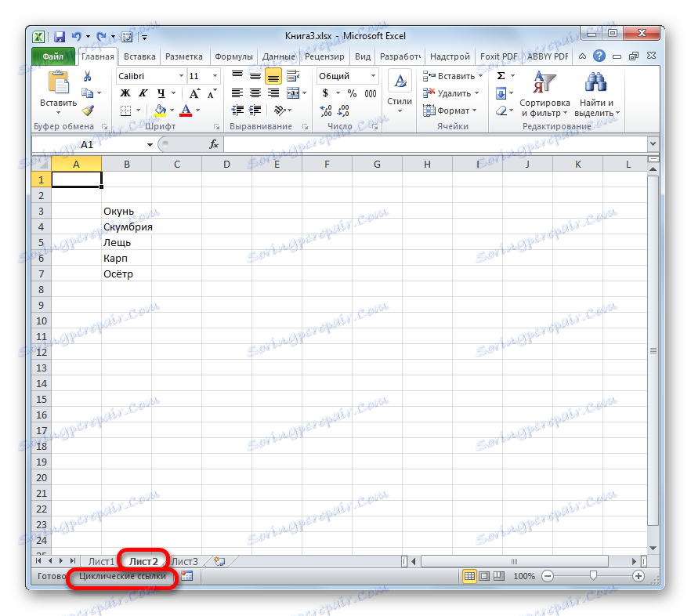
Task: Open the Clear eraser icon
Action: pos(501,111)
